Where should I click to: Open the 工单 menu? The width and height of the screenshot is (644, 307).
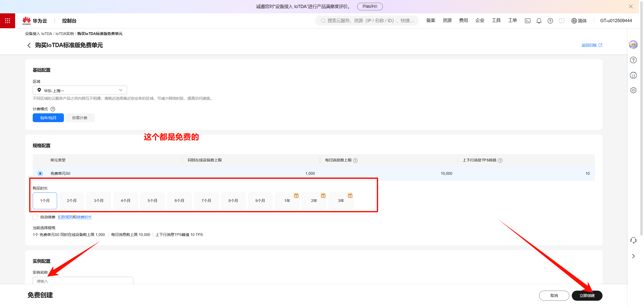pyautogui.click(x=512, y=20)
